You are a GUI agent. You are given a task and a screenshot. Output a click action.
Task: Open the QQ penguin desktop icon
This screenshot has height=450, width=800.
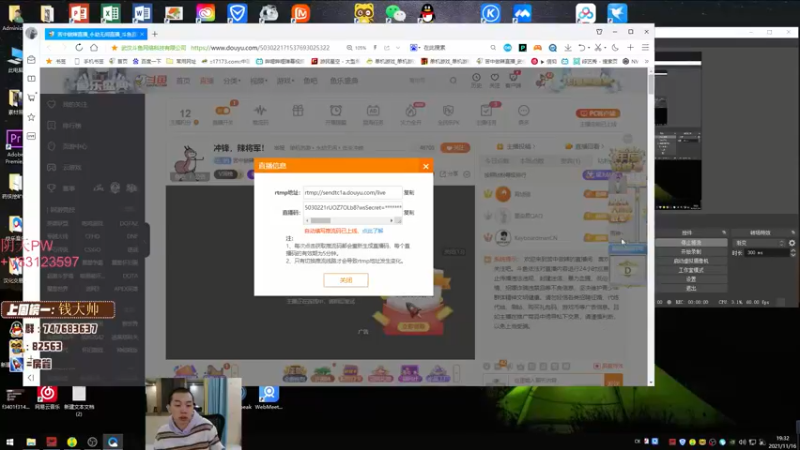[428, 13]
